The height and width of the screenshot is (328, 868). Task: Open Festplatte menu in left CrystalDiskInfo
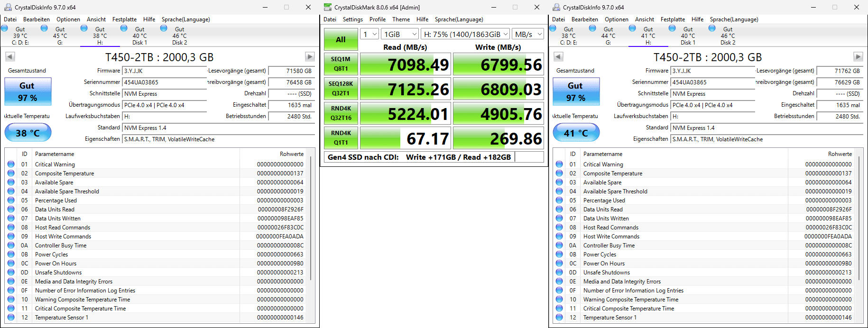pos(124,19)
